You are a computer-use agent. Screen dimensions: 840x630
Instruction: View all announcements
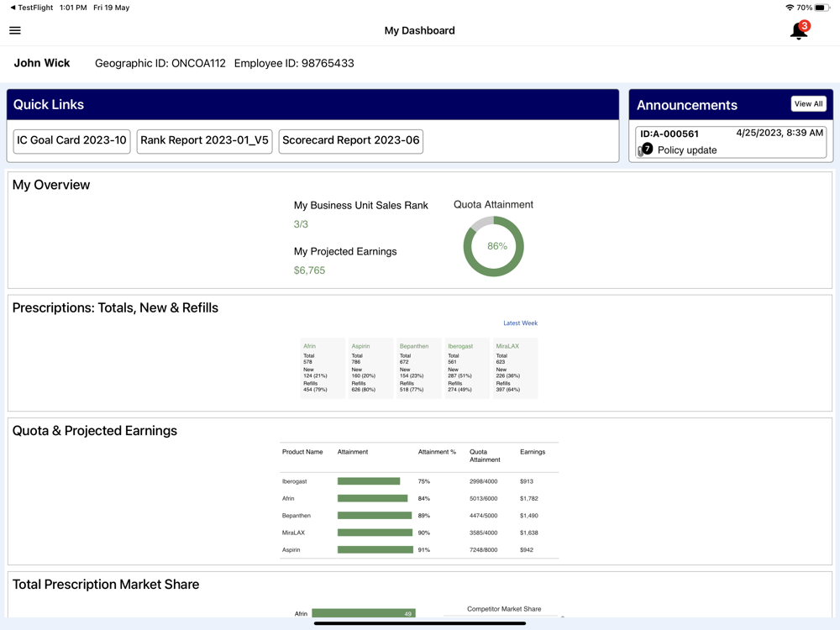[808, 104]
